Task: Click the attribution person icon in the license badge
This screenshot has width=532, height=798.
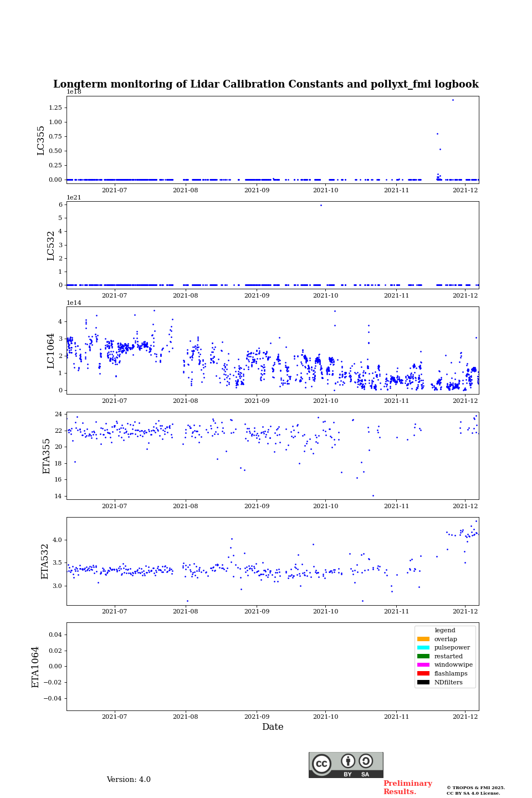Action: point(348,761)
